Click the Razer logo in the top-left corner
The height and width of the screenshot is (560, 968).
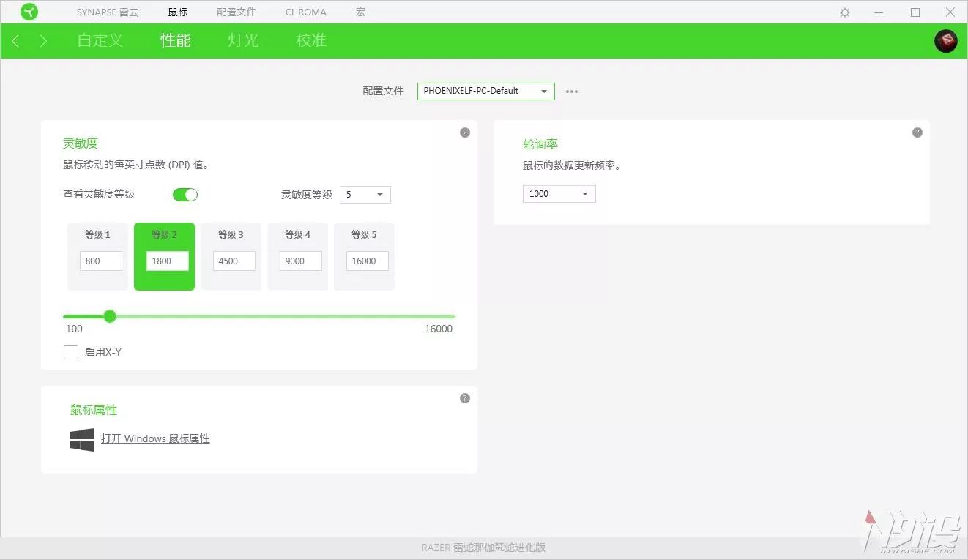tap(29, 12)
